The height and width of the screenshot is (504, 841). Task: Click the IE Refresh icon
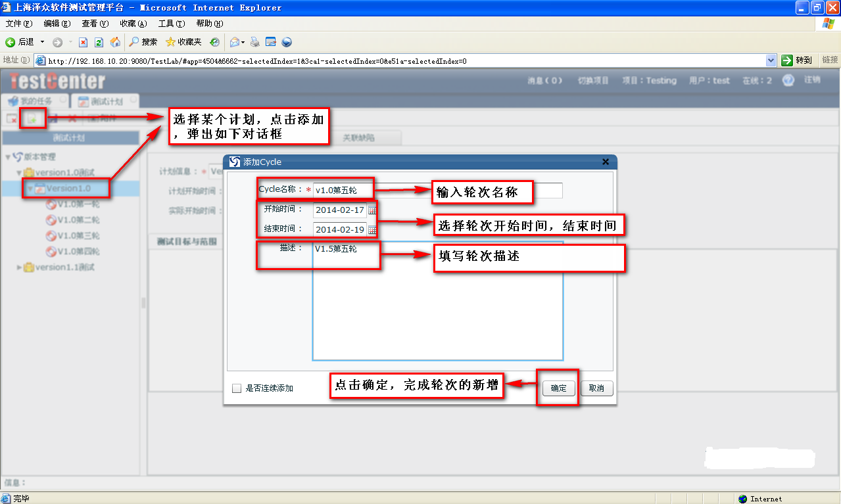pyautogui.click(x=99, y=42)
